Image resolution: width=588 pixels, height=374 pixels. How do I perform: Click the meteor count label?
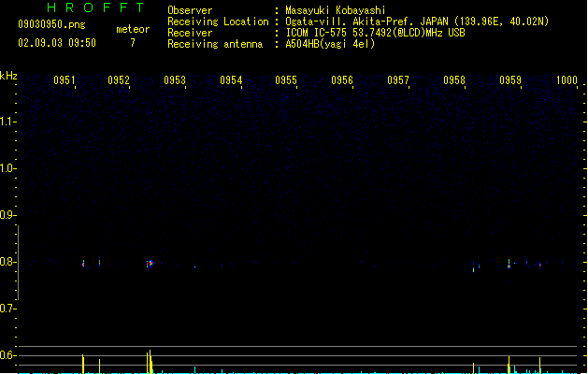(133, 29)
